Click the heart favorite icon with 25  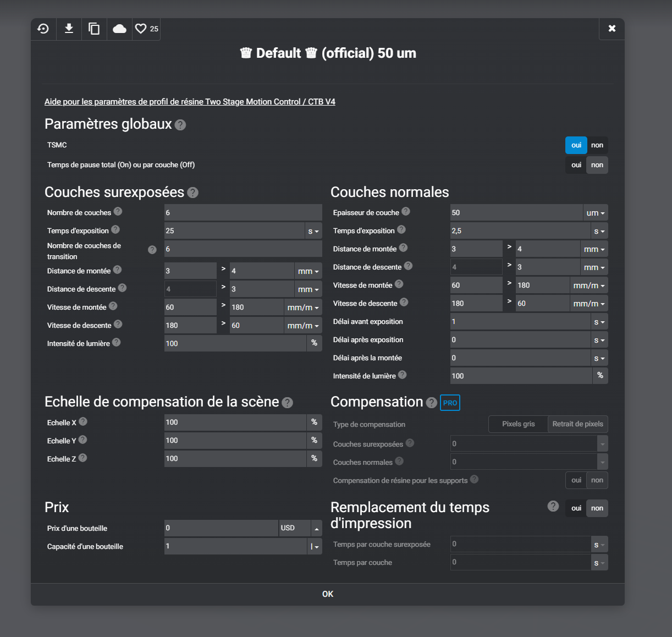[146, 29]
